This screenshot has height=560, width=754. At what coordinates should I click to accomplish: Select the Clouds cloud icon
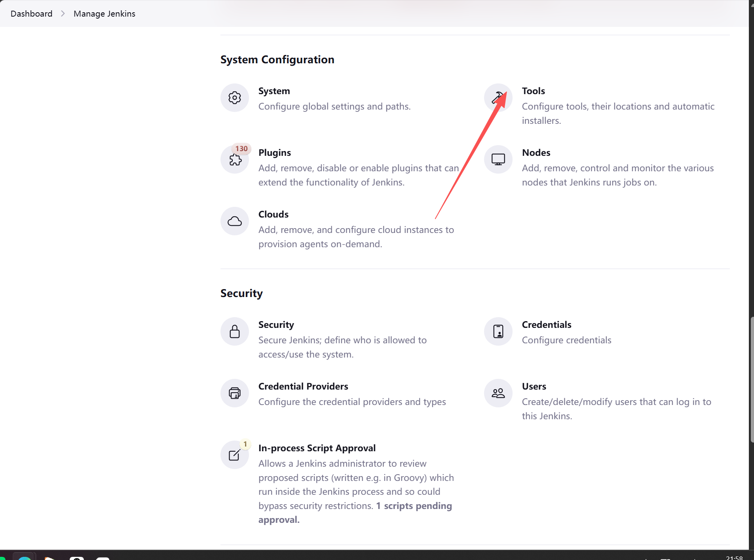tap(235, 221)
